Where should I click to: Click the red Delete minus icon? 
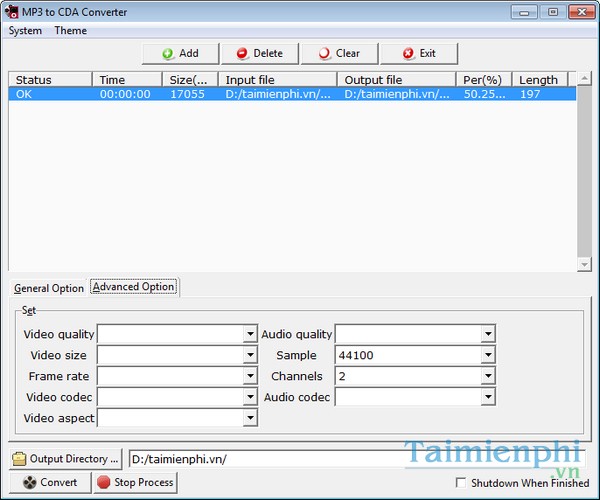pos(242,53)
